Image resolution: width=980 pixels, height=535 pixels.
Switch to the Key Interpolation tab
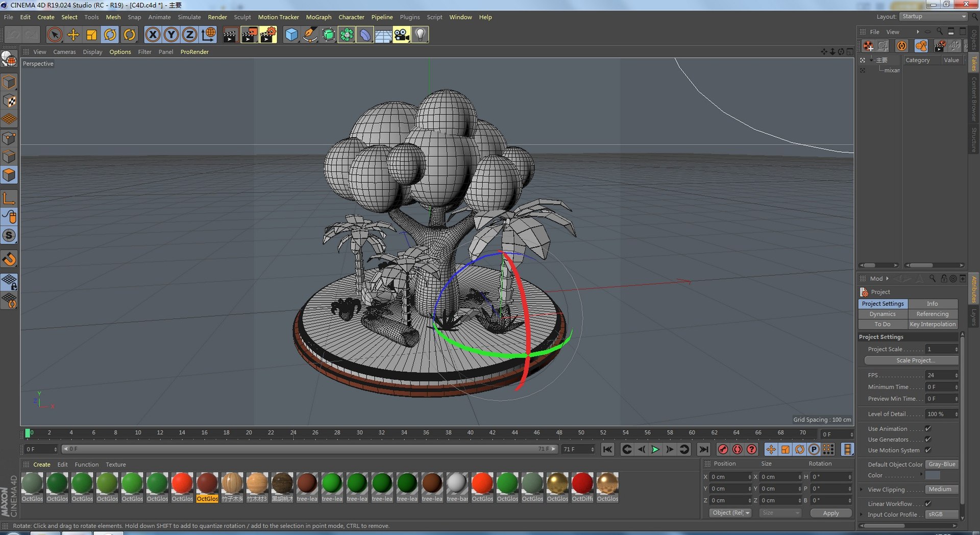click(933, 324)
